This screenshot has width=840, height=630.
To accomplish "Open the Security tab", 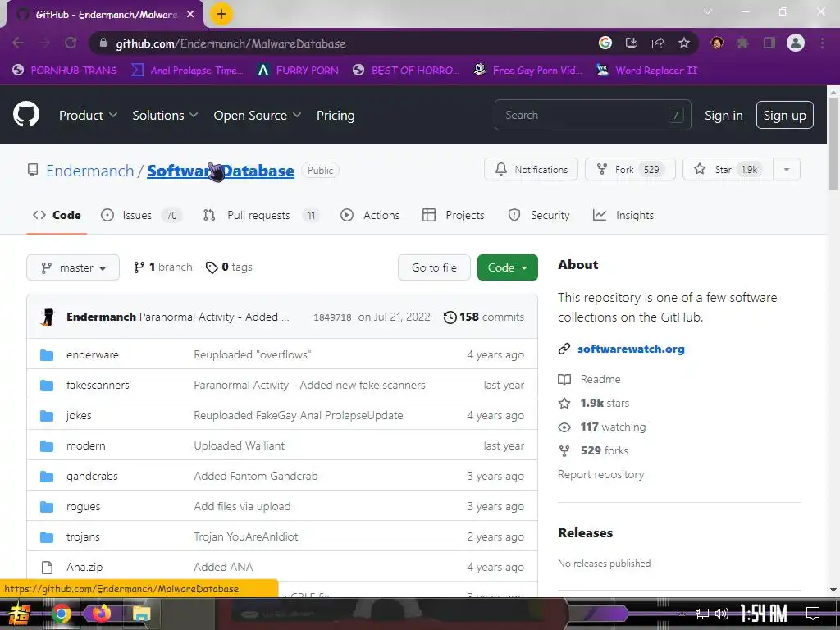I will [x=538, y=215].
